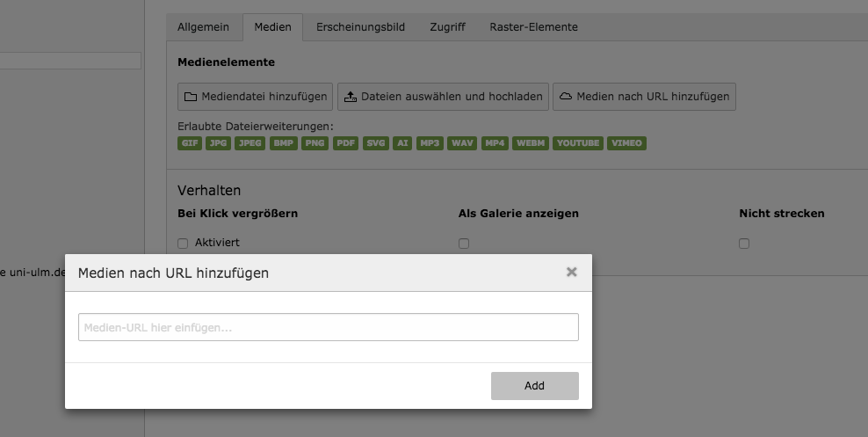Open the Erscheinungsbild tab
Viewport: 868px width, 437px height.
(360, 27)
